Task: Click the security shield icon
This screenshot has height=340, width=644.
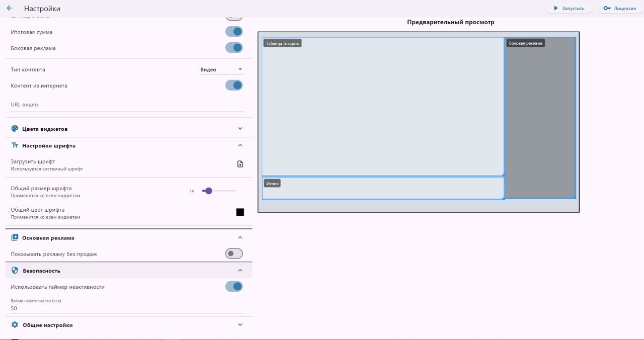Action: [x=15, y=271]
